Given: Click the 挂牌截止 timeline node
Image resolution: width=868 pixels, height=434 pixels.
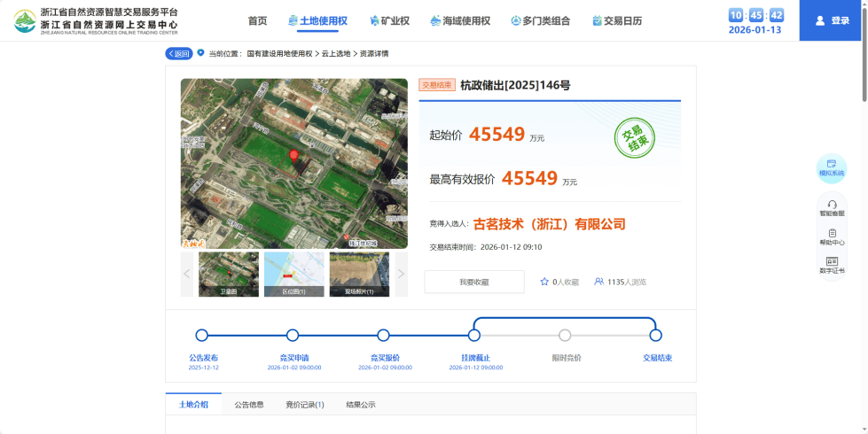Looking at the screenshot, I should [474, 336].
